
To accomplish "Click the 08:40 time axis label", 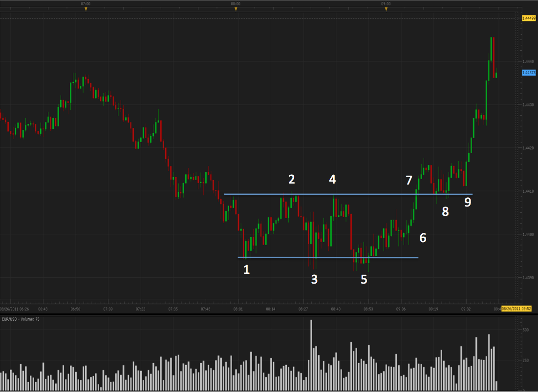I will pyautogui.click(x=336, y=309).
